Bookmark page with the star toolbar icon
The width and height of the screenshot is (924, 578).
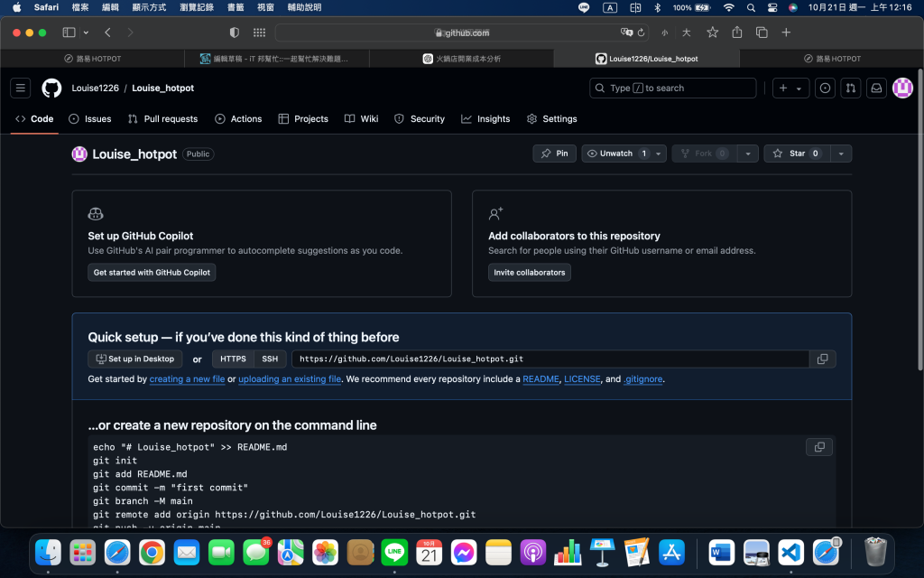pyautogui.click(x=713, y=33)
